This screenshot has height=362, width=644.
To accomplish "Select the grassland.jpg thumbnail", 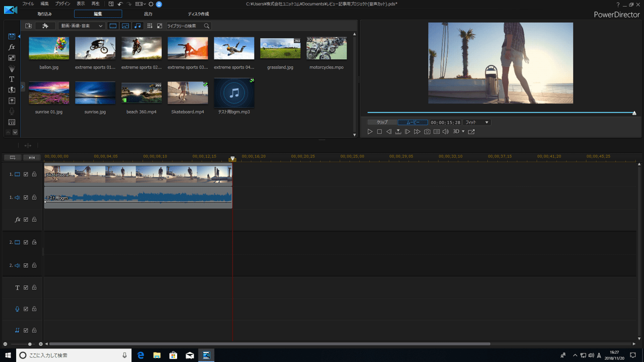I will pos(280,48).
